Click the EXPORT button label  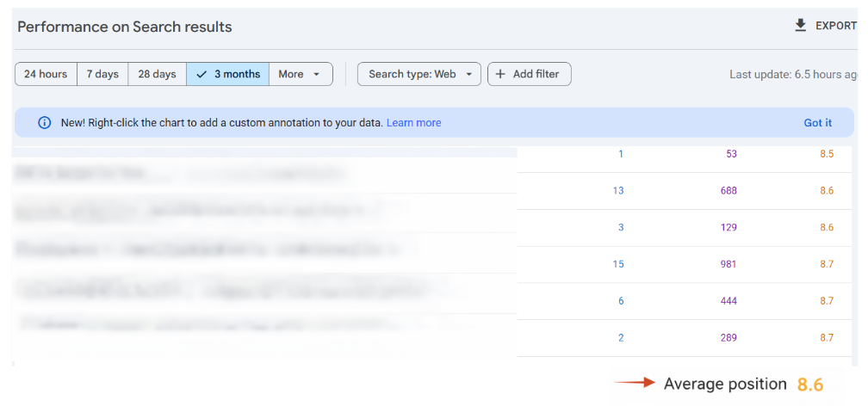coord(836,26)
